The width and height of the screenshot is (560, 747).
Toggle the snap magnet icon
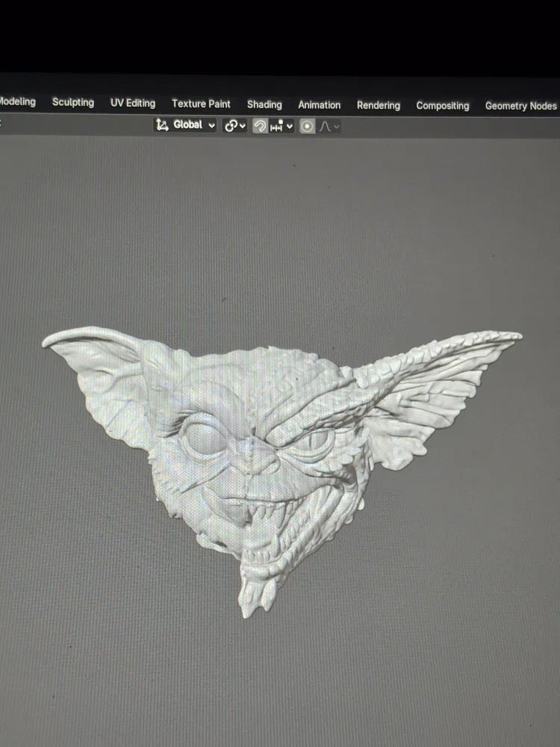(260, 125)
